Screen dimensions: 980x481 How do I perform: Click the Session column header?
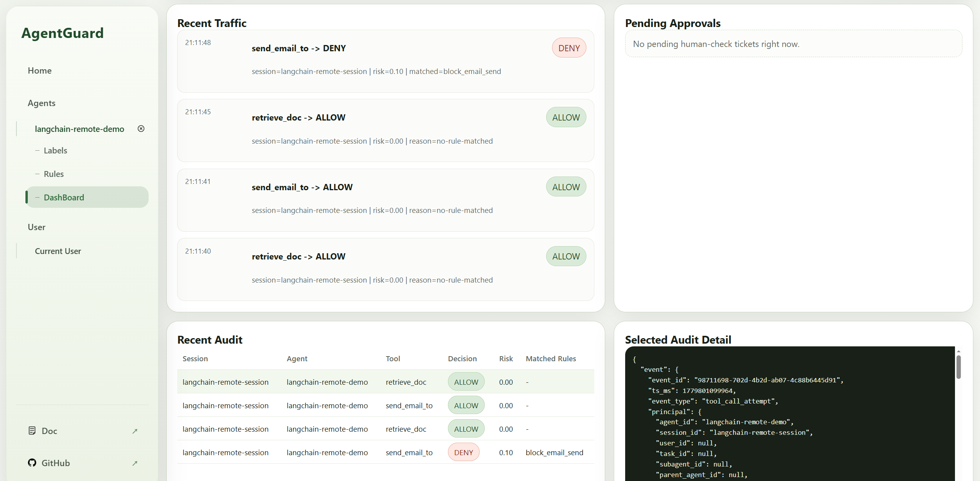[195, 358]
